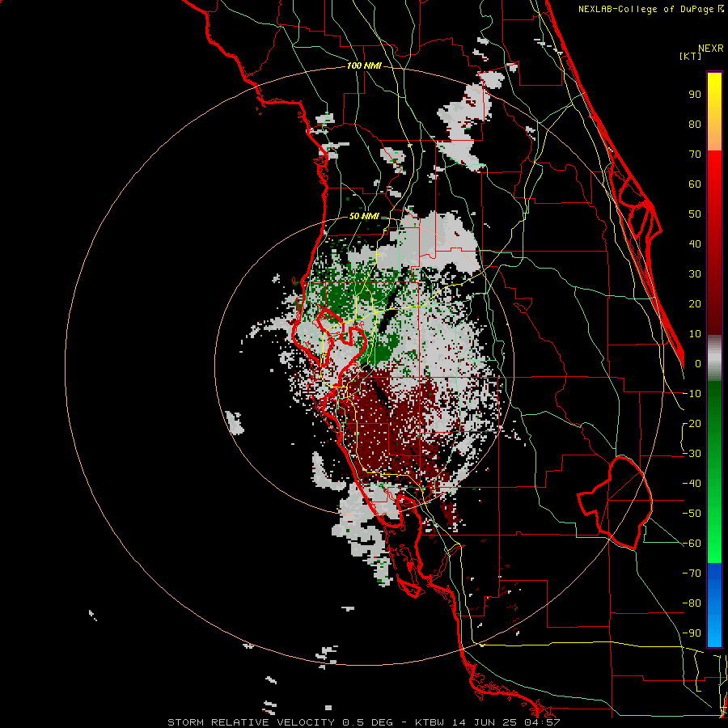Click the -60 value on velocity scale

click(x=692, y=544)
